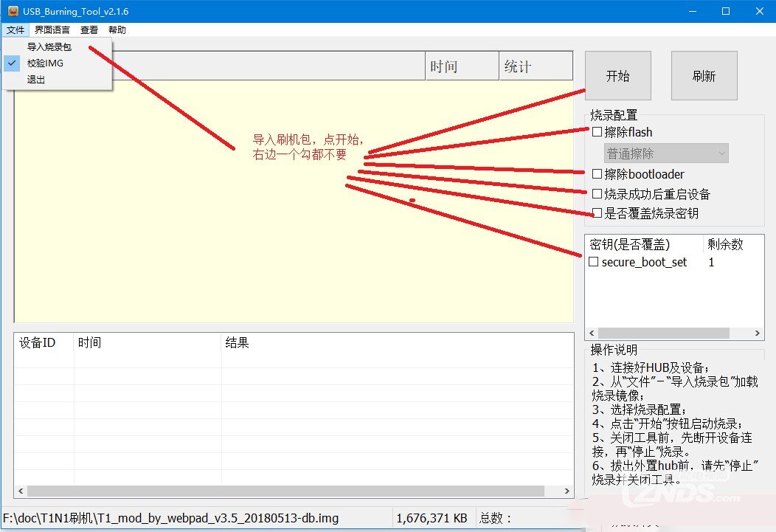776x532 pixels.
Task: Click the 统计 column header
Action: [536, 66]
